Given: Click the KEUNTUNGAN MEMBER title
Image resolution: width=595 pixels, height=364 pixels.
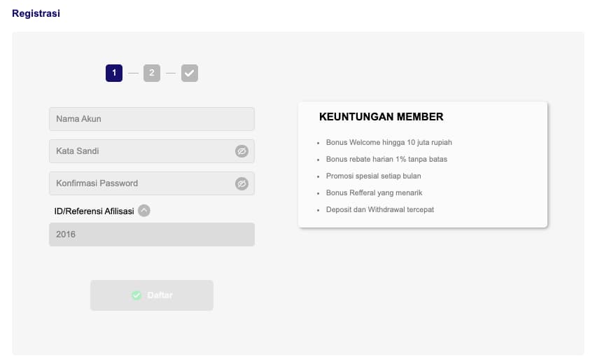Looking at the screenshot, I should click(381, 117).
